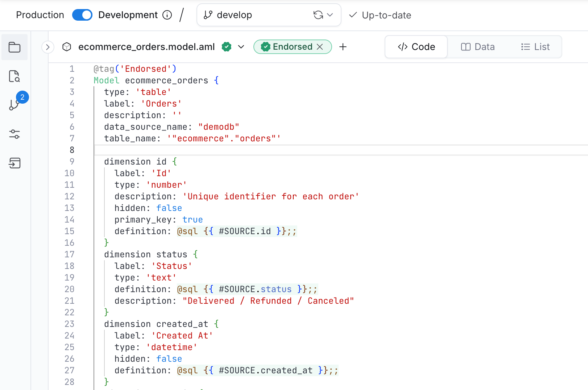Click the table_name line
The height and width of the screenshot is (390, 588).
point(192,138)
